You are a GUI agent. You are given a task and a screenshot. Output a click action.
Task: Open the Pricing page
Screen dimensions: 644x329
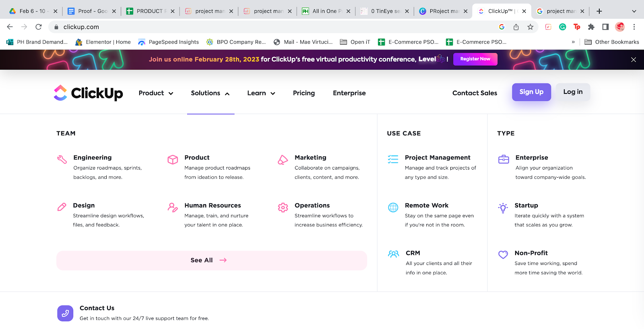pos(304,93)
